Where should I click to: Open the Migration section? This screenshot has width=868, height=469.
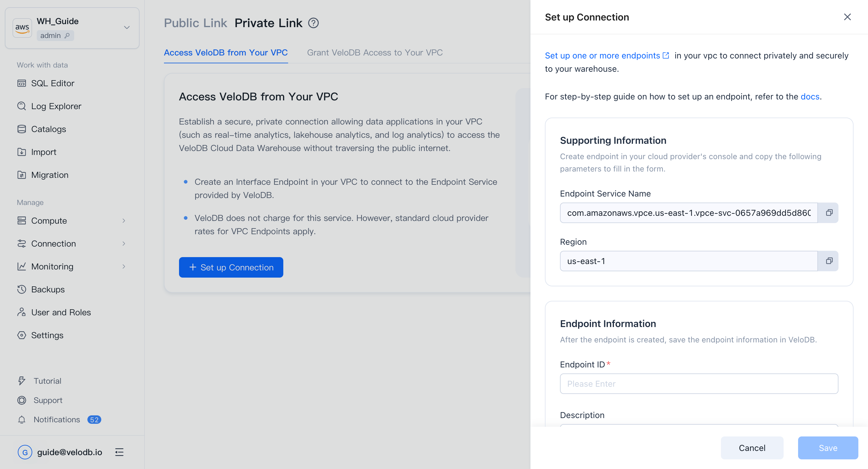tap(50, 175)
